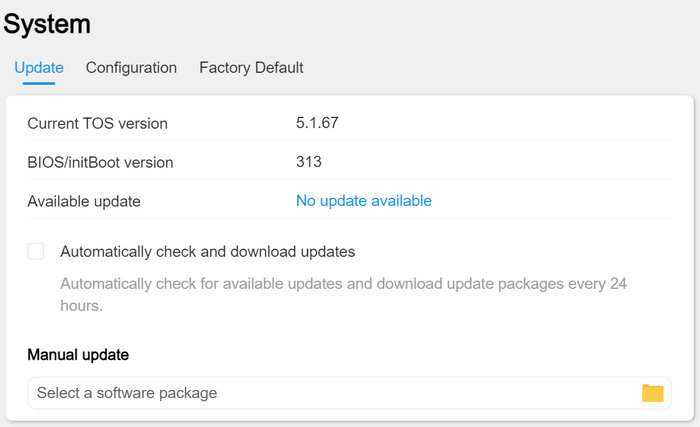Click the divider line below Current TOS version row
700x427 pixels.
349,142
